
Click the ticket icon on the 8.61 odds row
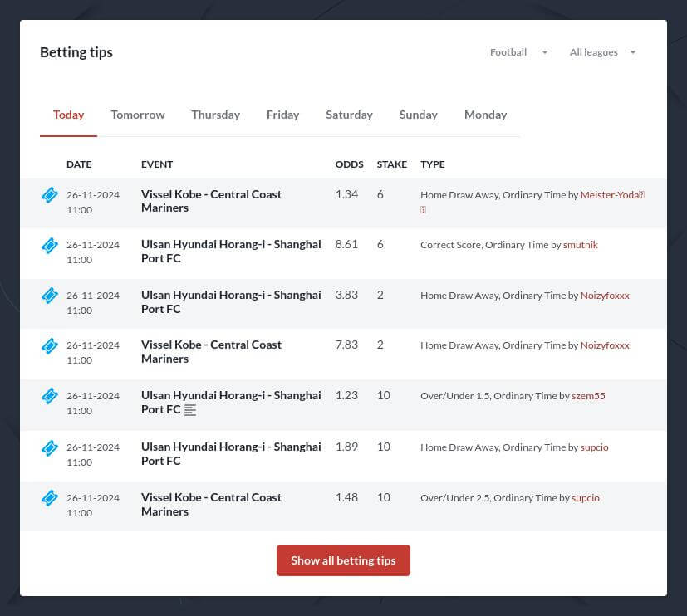point(50,245)
